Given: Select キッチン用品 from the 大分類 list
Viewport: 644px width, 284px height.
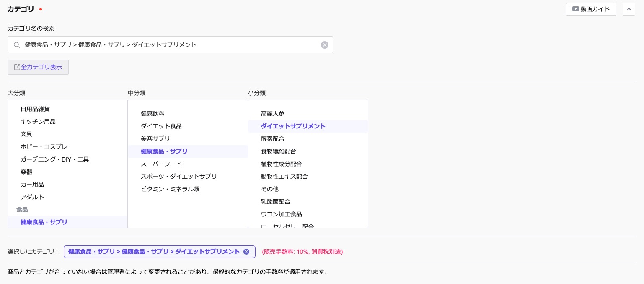Looking at the screenshot, I should coord(38,122).
